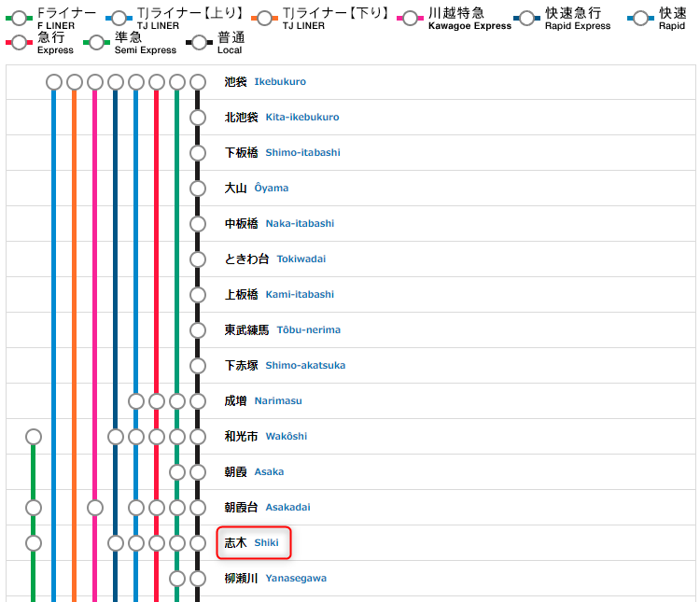Click the Local stop marker at Ôyama
The image size is (700, 602).
198,189
